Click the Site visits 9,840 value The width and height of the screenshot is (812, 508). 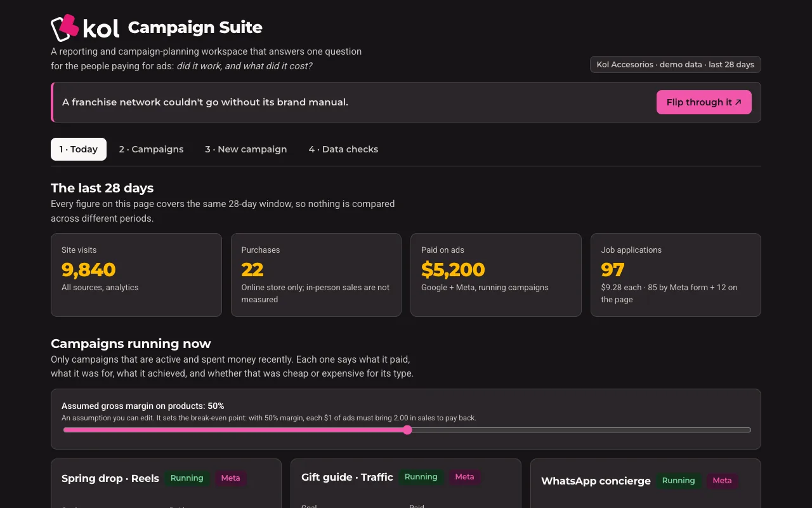[x=88, y=269]
